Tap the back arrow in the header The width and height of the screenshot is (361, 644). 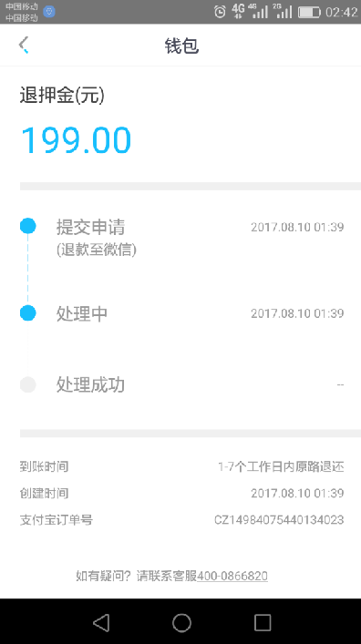click(x=24, y=45)
